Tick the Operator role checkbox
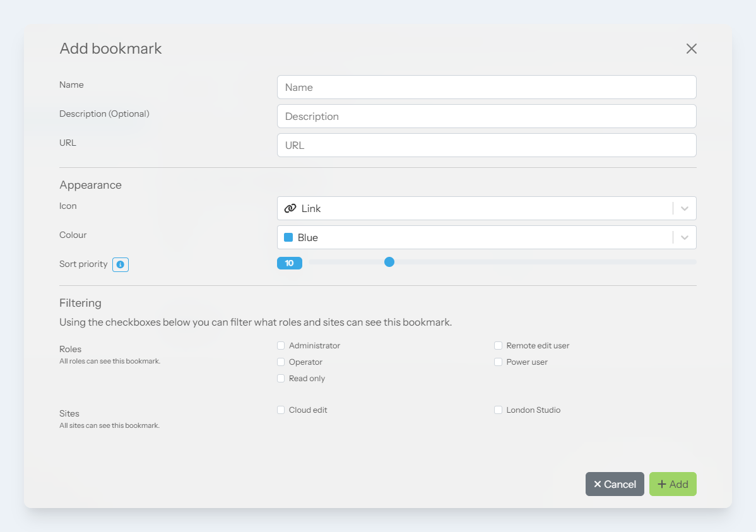 (281, 362)
